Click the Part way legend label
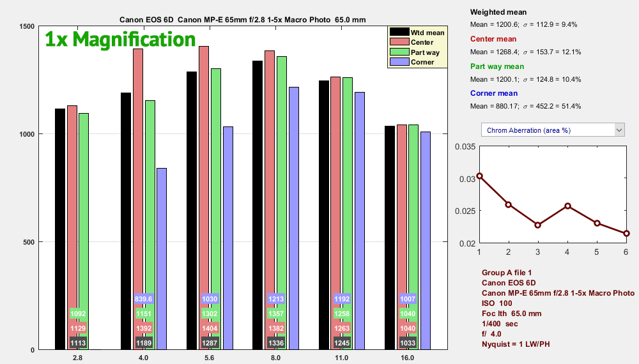Screen dimensions: 639x364 tap(425, 52)
